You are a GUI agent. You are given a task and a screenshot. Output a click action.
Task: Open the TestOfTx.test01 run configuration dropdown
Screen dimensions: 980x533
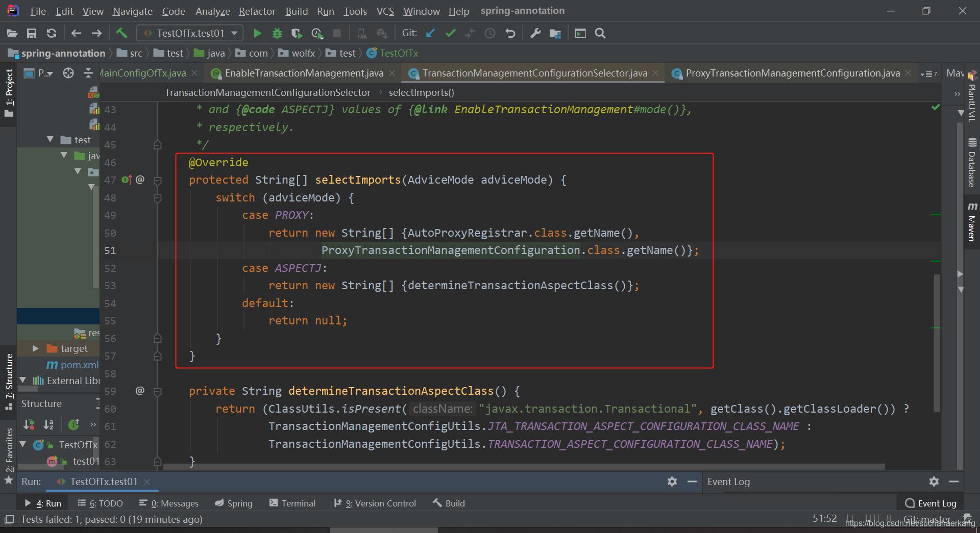(x=190, y=33)
